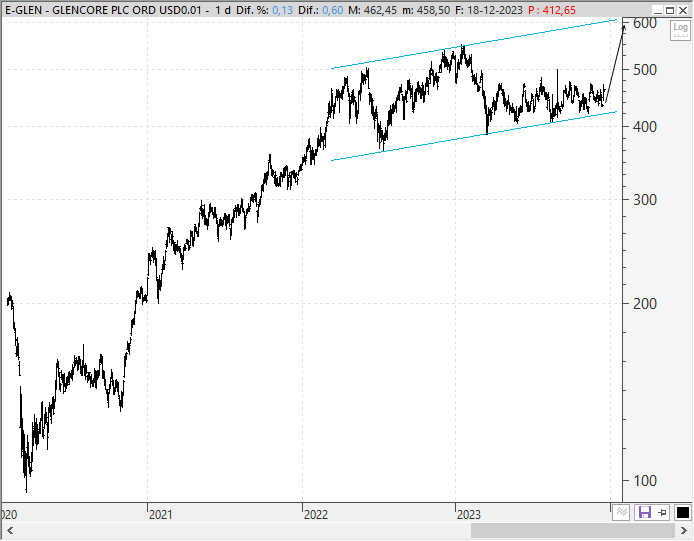Click the minimum value 458,50
The height and width of the screenshot is (541, 694).
433,10
